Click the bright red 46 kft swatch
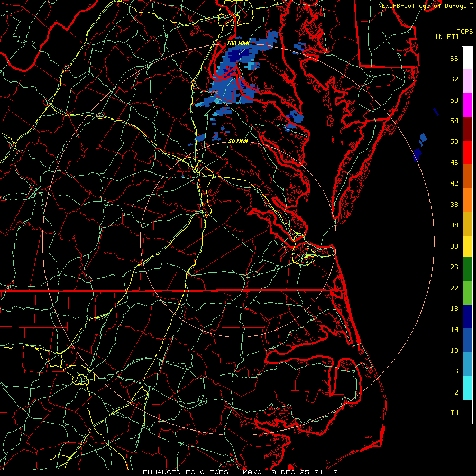The width and height of the screenshot is (476, 476). point(467,152)
